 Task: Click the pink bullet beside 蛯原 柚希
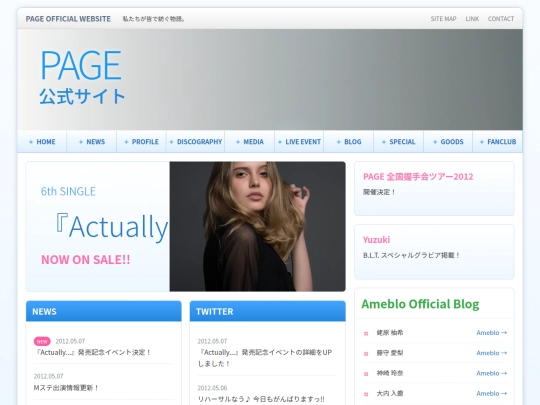[x=366, y=333]
